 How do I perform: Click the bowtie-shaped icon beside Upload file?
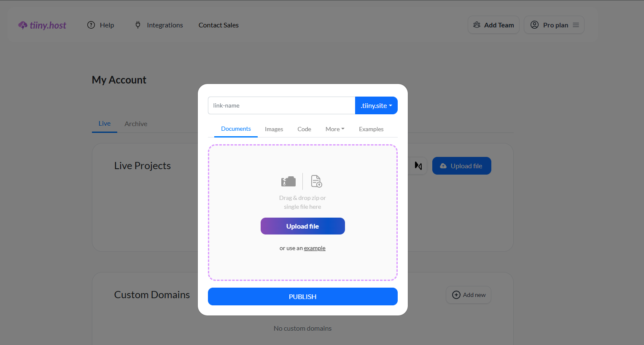418,166
